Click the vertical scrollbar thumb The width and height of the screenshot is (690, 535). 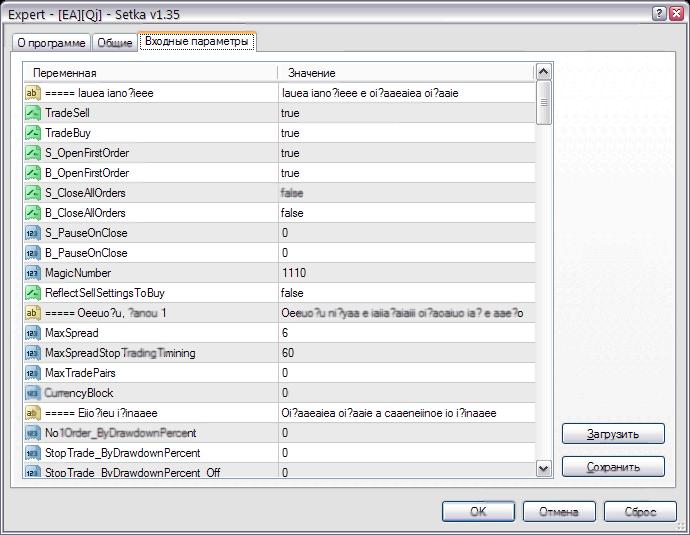pyautogui.click(x=544, y=103)
